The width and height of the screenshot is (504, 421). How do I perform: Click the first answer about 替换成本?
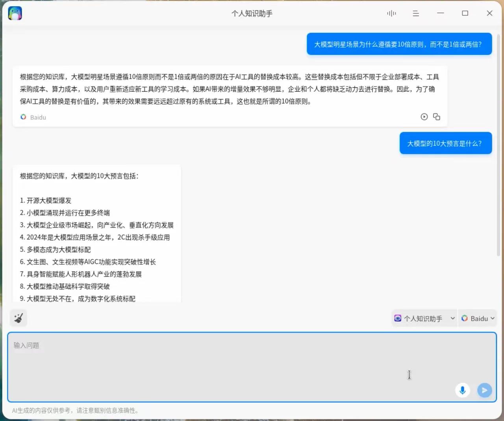[x=230, y=89]
